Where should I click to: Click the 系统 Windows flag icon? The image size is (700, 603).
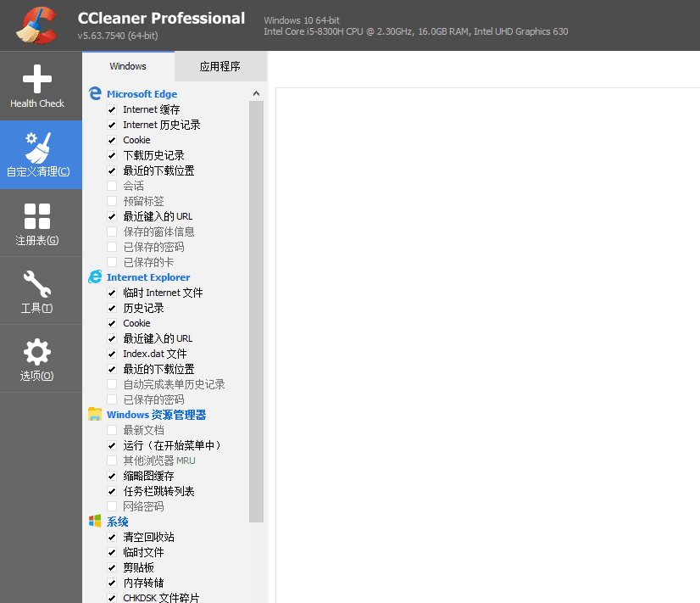pyautogui.click(x=95, y=521)
